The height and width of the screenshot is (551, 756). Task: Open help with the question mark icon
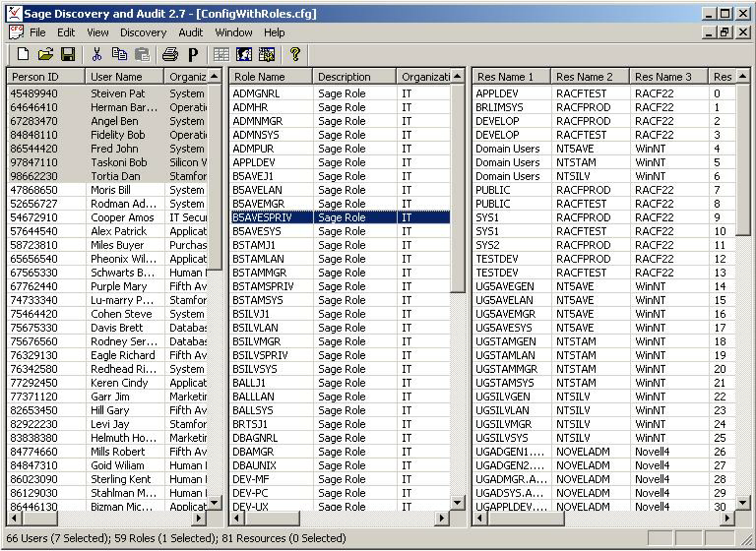coord(293,54)
